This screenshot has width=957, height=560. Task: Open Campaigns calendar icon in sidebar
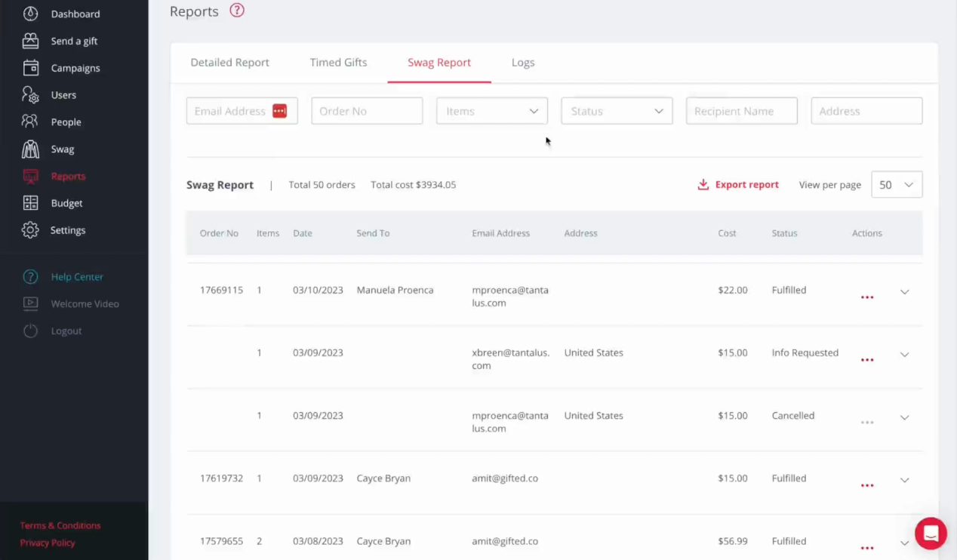30,68
